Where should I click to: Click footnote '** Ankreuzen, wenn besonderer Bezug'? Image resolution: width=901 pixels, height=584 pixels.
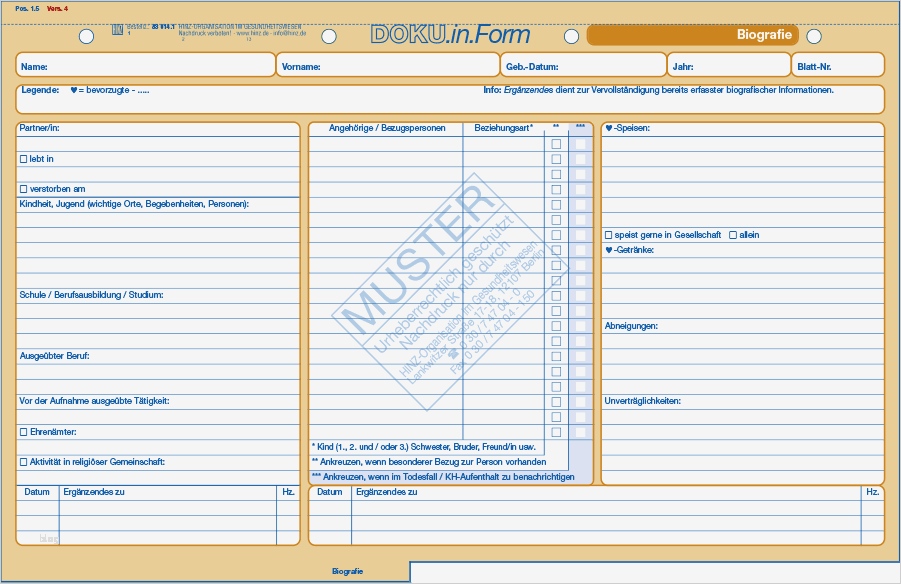(429, 462)
